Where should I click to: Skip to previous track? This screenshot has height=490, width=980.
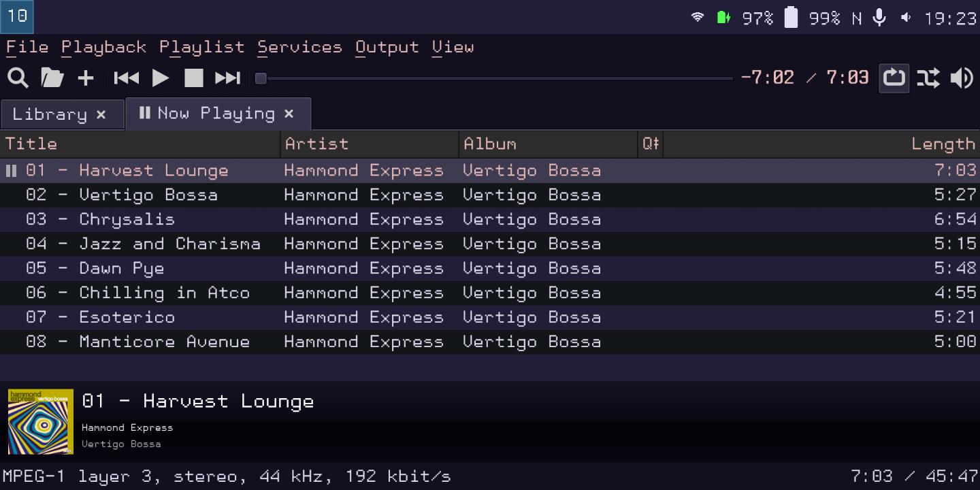[x=125, y=78]
